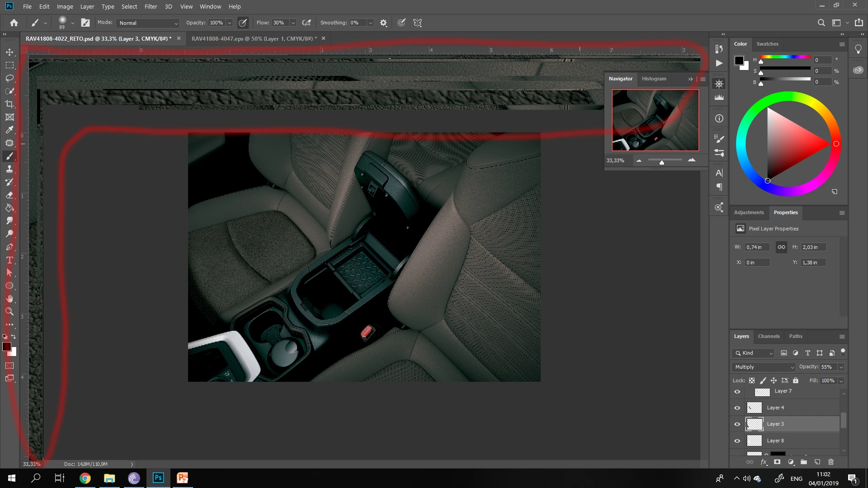Toggle airbrush-style build-up effects
This screenshot has width=868, height=488.
pos(307,23)
